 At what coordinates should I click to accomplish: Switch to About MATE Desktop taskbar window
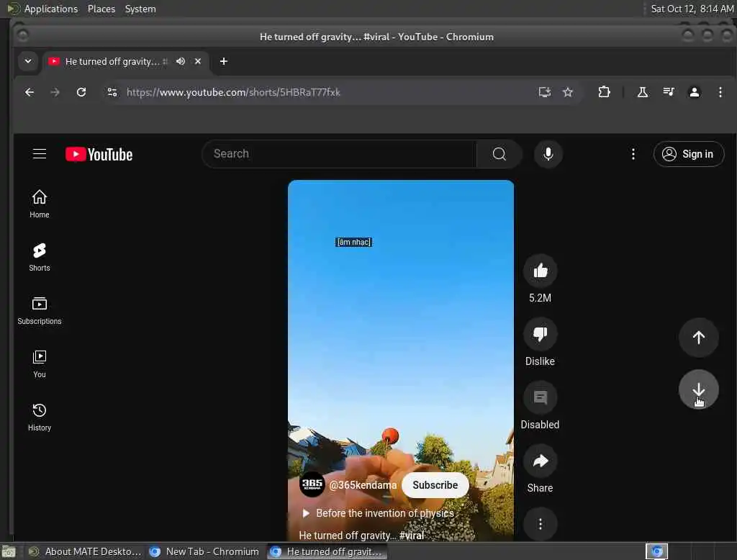(85, 551)
